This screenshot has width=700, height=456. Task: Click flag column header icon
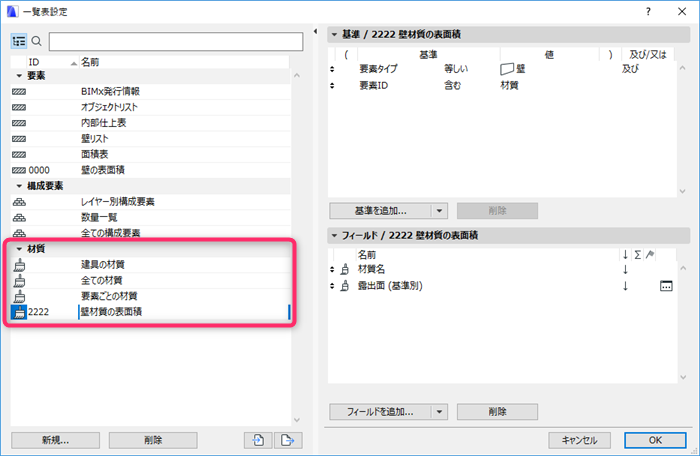click(650, 255)
